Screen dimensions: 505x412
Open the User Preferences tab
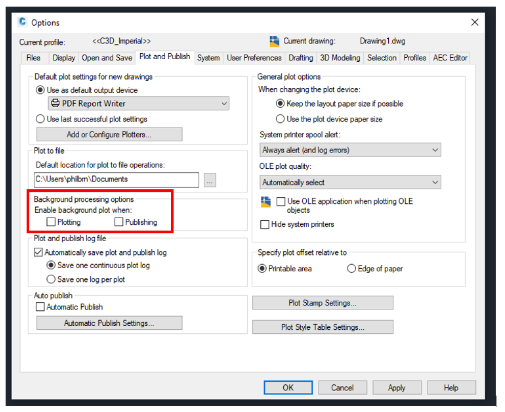pos(254,58)
